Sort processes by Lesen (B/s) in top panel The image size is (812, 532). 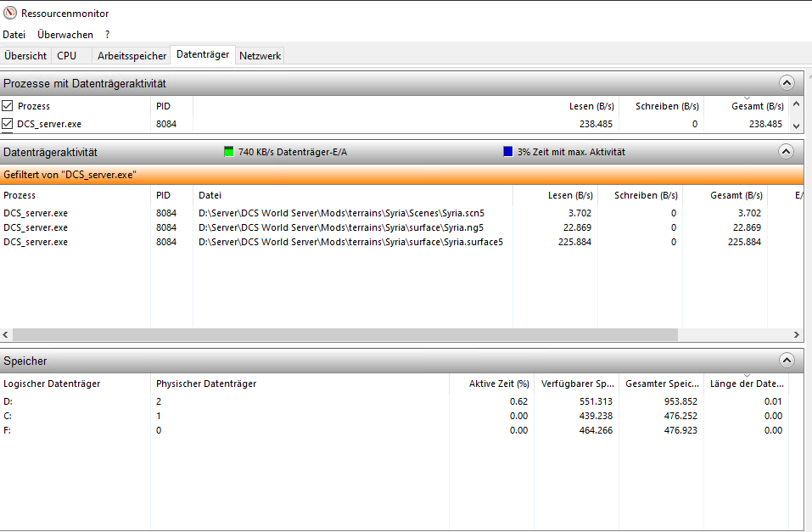coord(591,106)
